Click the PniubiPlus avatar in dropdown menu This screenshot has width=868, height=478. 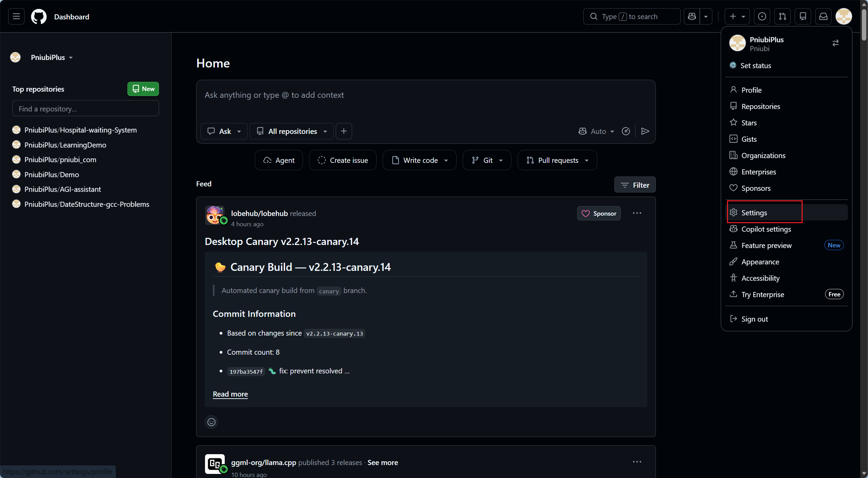pos(738,43)
